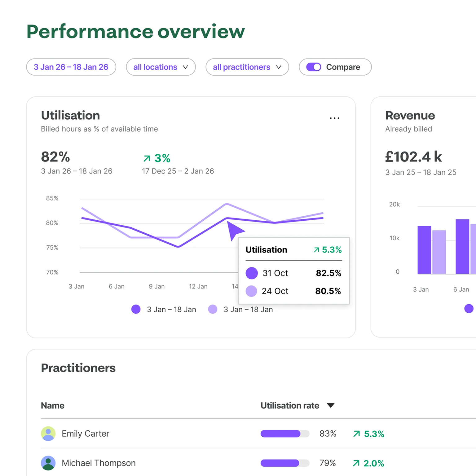Click Michael Thompson's utilisation progress bar
This screenshot has height=476, width=476.
[x=285, y=463]
